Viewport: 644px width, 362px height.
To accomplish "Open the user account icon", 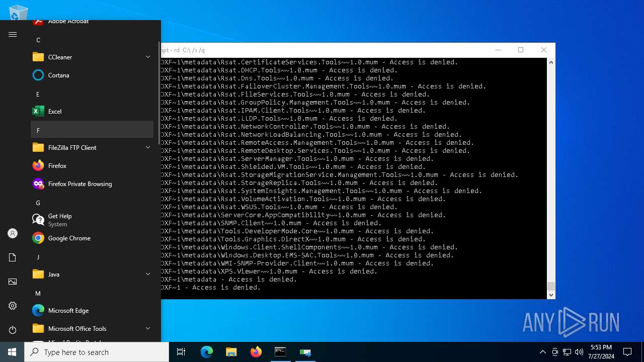I will (13, 233).
